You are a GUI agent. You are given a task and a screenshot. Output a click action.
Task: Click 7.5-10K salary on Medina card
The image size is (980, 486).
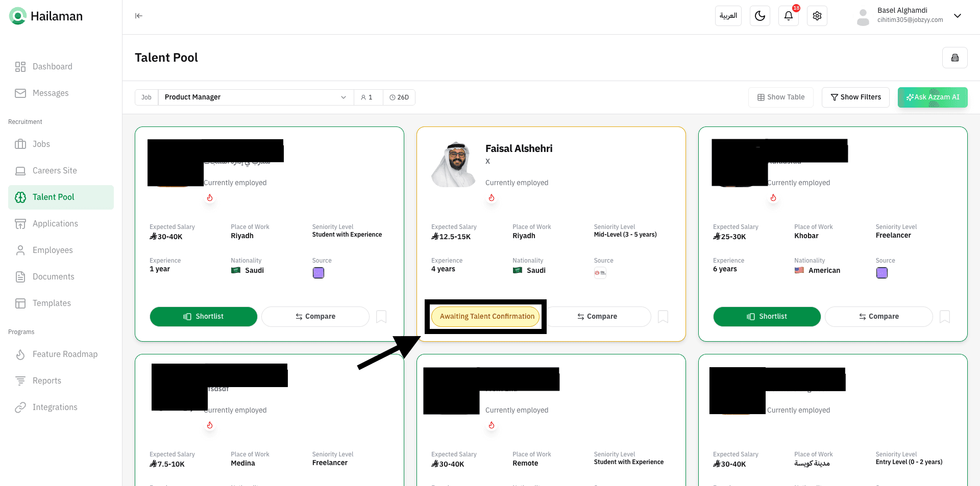click(x=167, y=464)
